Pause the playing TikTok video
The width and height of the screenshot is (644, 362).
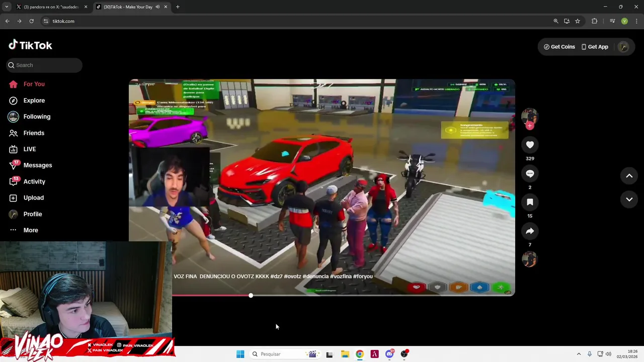point(322,187)
